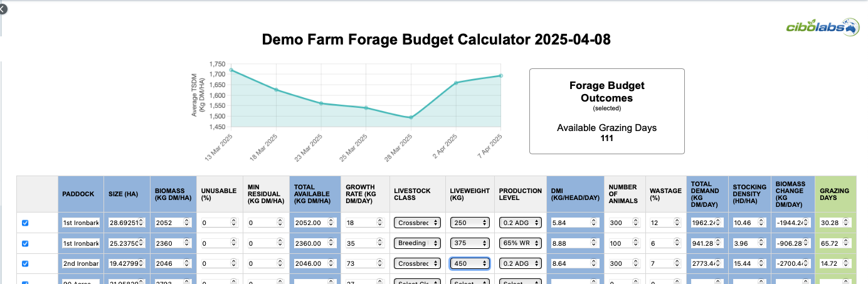The width and height of the screenshot is (868, 284).
Task: Expand the Liveweight dropdown set to 450
Action: click(x=470, y=264)
